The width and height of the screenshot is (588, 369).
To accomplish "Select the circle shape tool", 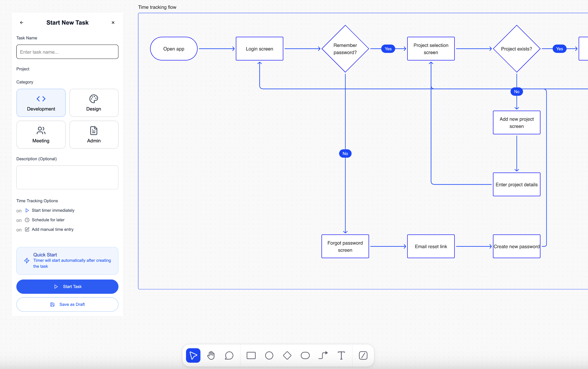I will pos(269,355).
